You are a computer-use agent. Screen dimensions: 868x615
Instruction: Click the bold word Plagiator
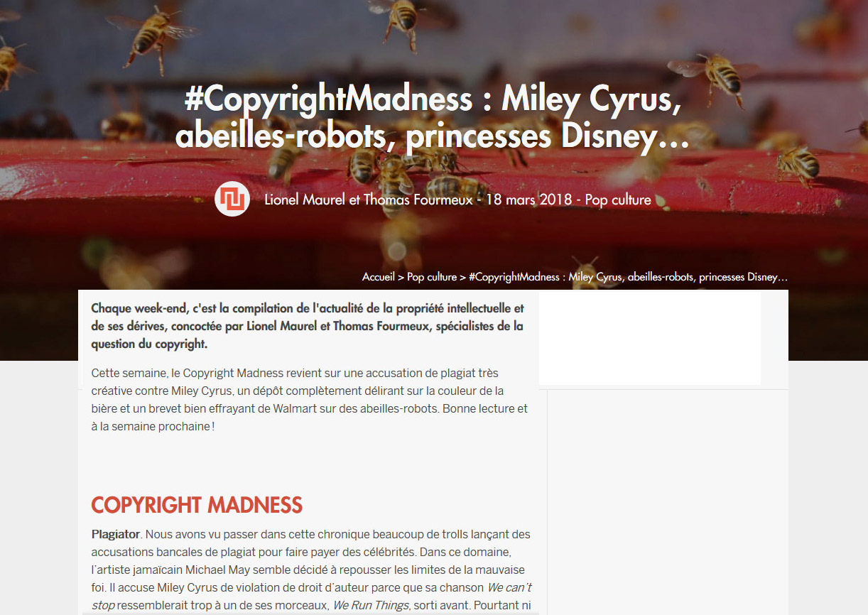(115, 534)
